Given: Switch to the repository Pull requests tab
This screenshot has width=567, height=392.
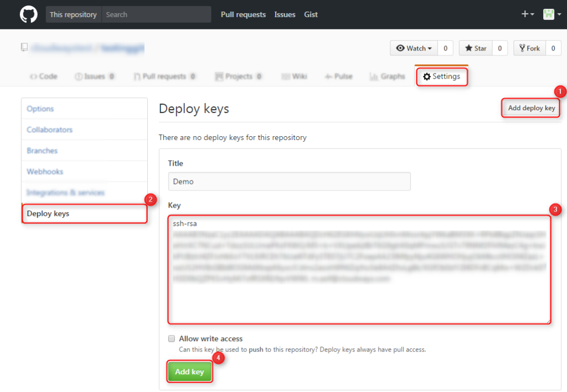Looking at the screenshot, I should coord(164,76).
